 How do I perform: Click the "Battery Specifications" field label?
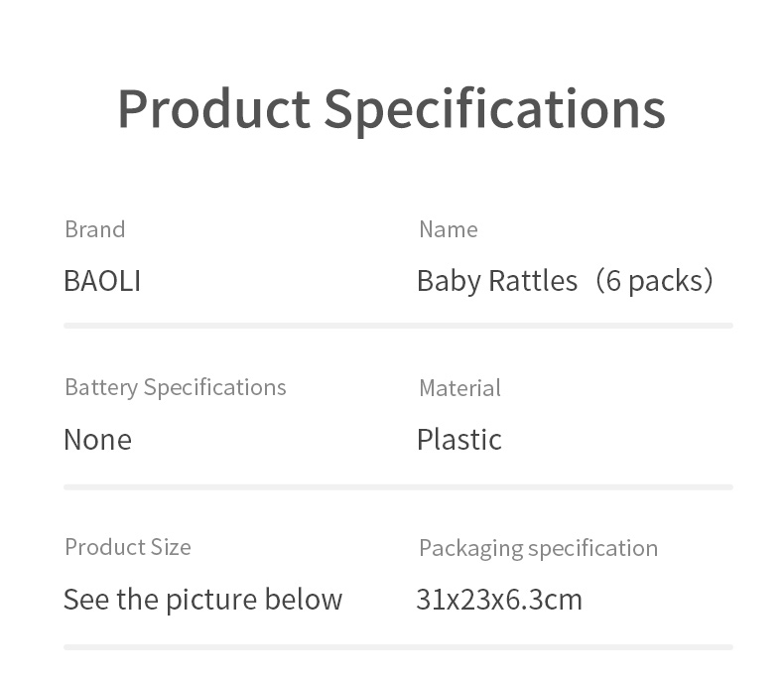pyautogui.click(x=175, y=387)
